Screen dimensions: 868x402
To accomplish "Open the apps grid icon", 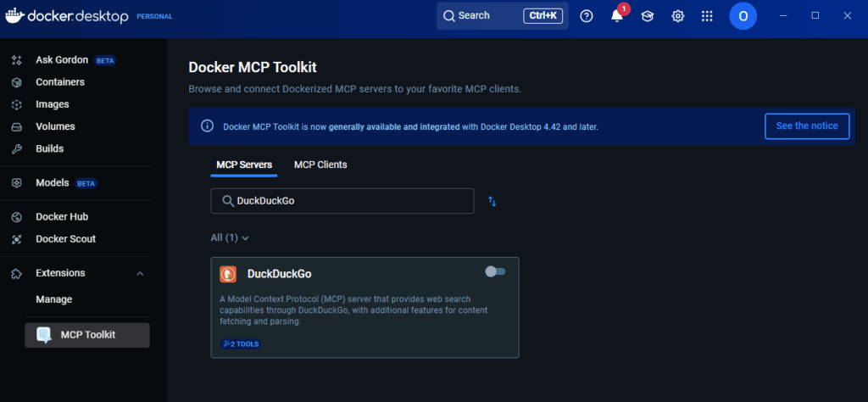I will pyautogui.click(x=708, y=16).
